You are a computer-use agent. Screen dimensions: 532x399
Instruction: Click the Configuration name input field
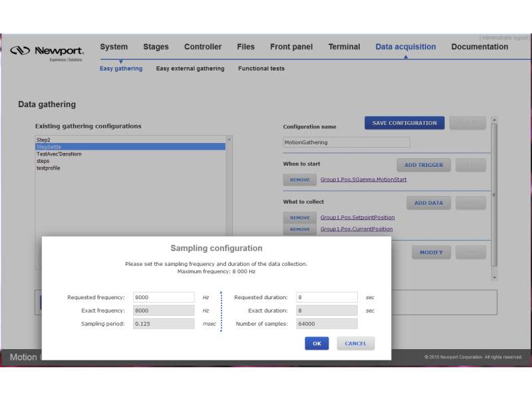(346, 142)
